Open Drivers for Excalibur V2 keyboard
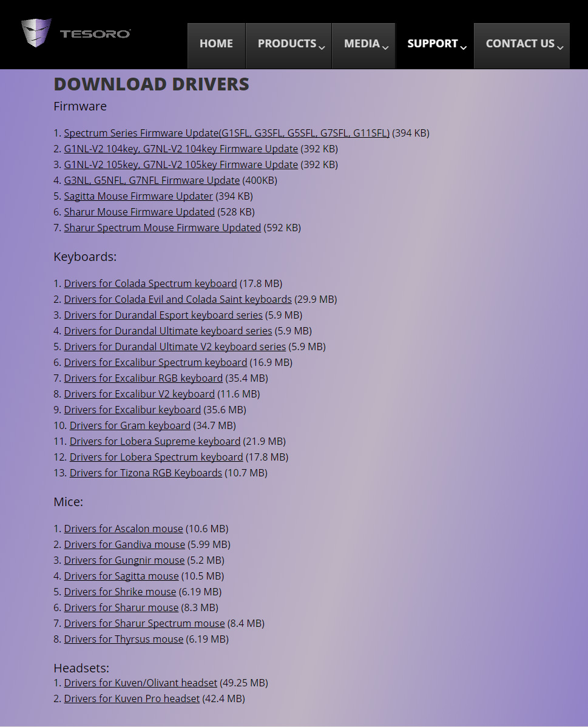The width and height of the screenshot is (588, 727). click(x=139, y=394)
